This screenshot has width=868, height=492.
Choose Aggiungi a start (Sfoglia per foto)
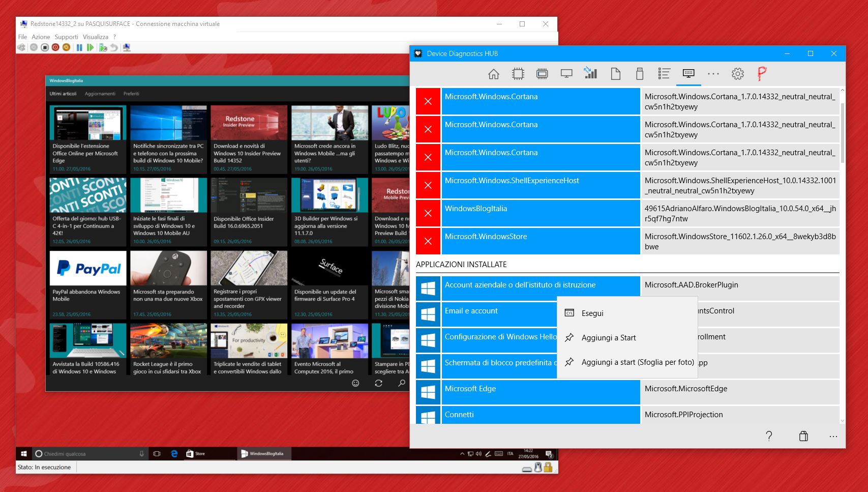click(x=627, y=362)
